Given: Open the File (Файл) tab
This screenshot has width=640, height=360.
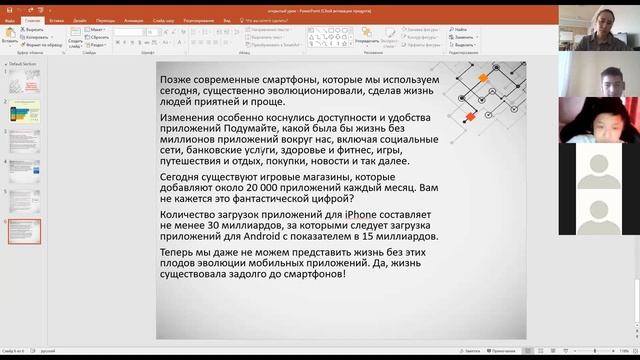Looking at the screenshot, I should pos(10,20).
